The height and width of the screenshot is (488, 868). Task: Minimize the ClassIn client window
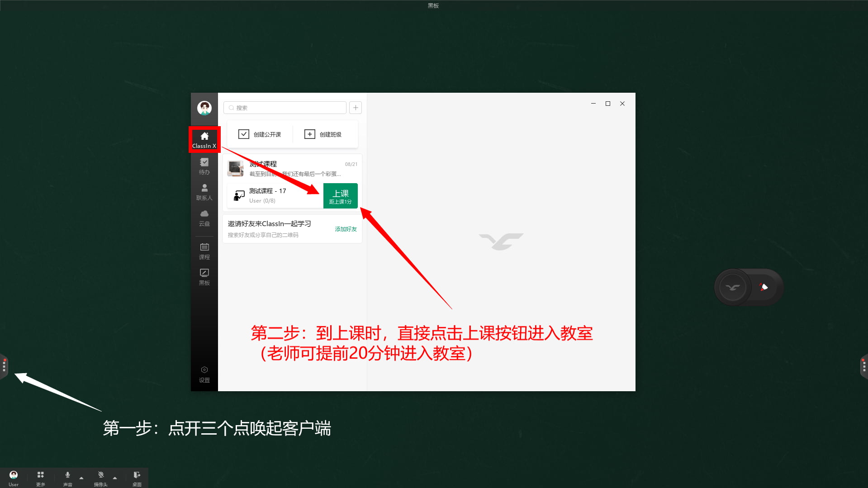[593, 104]
